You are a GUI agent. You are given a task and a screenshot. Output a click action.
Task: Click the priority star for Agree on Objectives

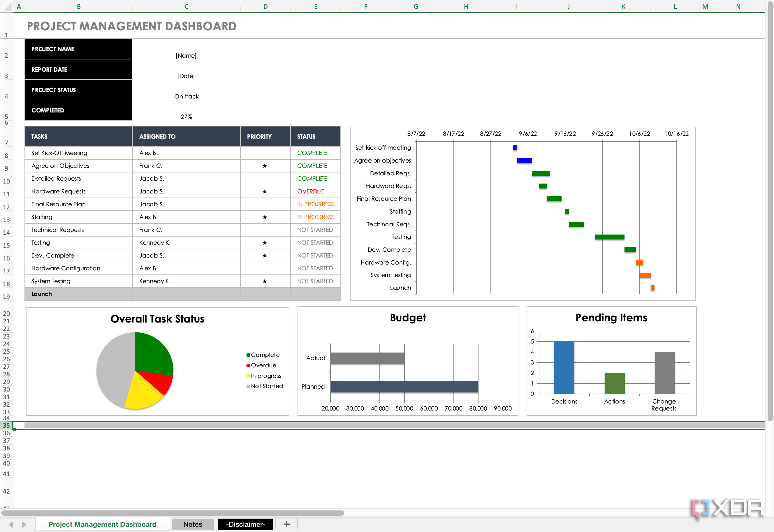coord(265,166)
